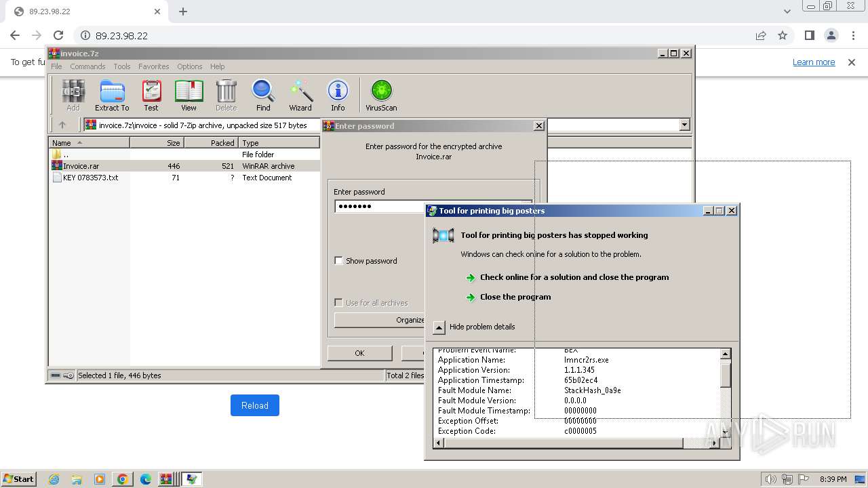Tick Use for all archives checkbox
The width and height of the screenshot is (868, 488).
pyautogui.click(x=339, y=302)
